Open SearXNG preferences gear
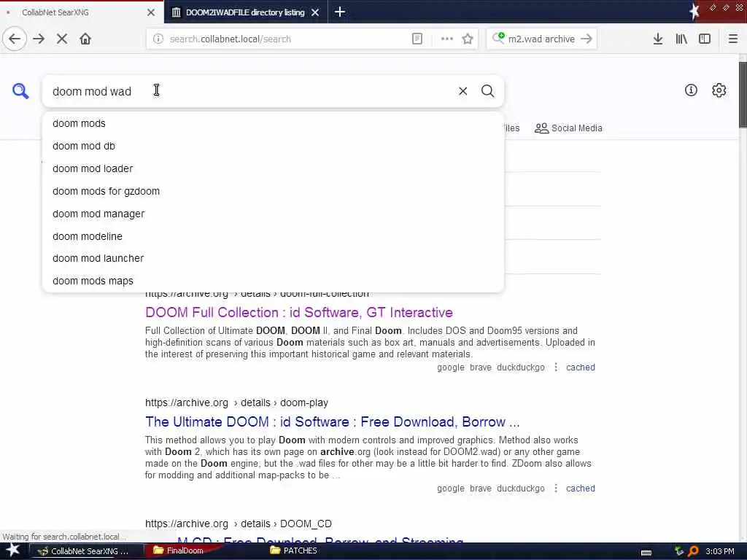 [x=719, y=90]
